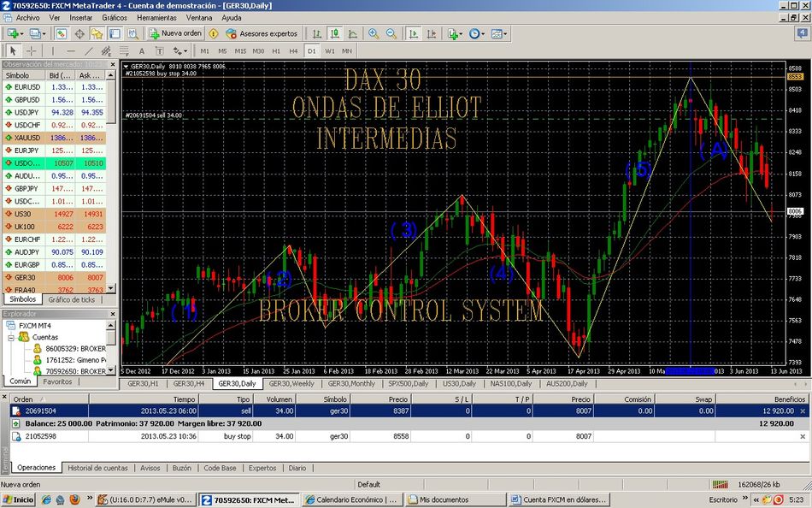Select the trendline drawing tool
The width and height of the screenshot is (812, 508).
pyautogui.click(x=89, y=50)
